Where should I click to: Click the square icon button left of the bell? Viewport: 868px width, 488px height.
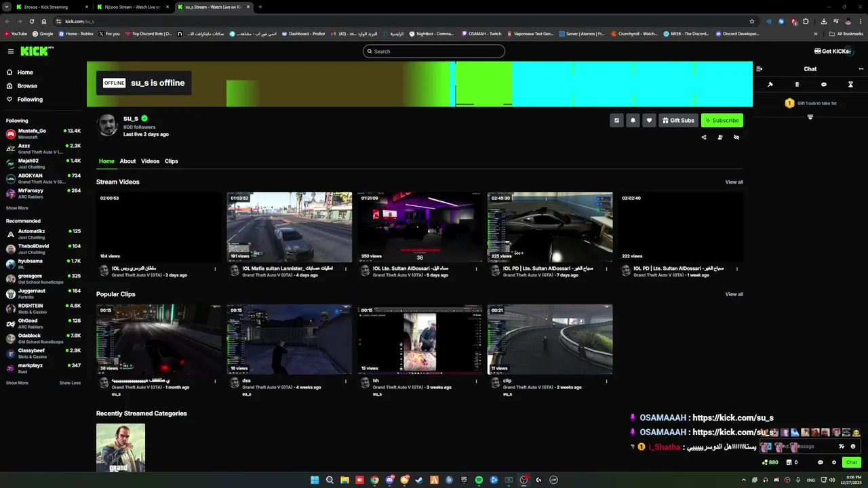click(616, 121)
